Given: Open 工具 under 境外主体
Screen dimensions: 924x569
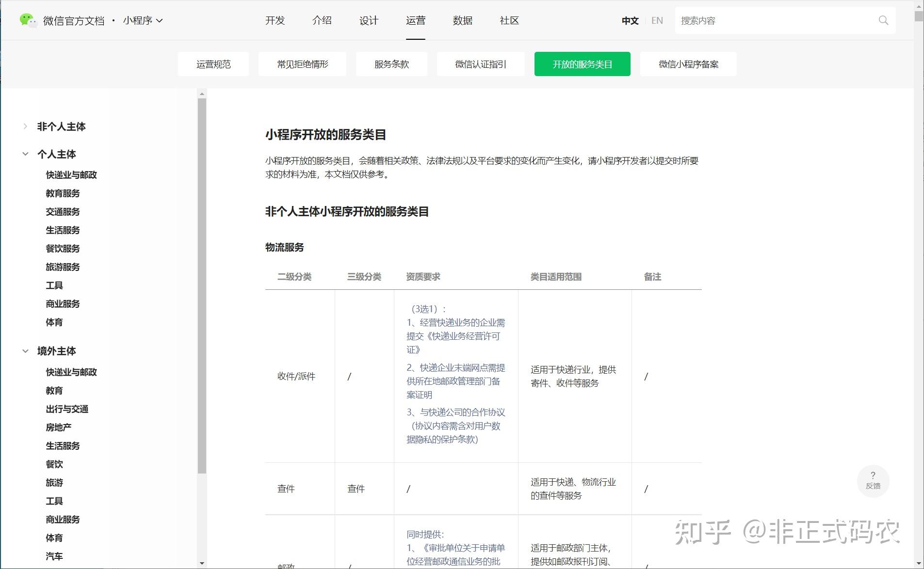Looking at the screenshot, I should [x=54, y=501].
